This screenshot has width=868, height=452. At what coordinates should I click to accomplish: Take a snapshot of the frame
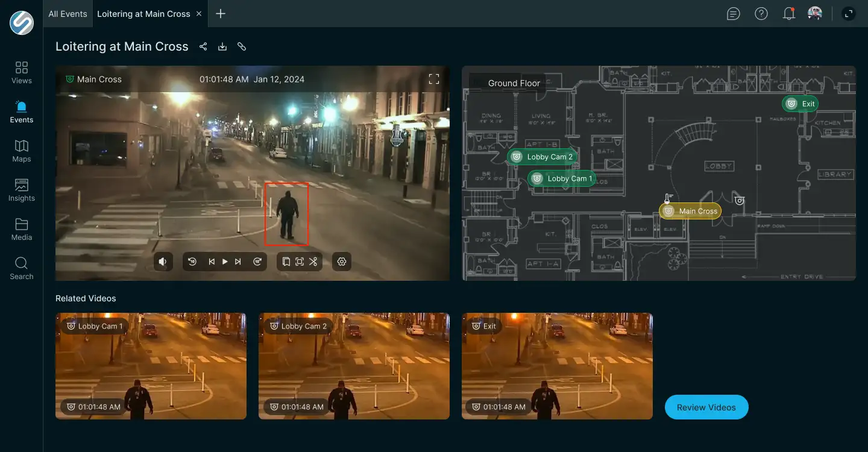coord(300,262)
